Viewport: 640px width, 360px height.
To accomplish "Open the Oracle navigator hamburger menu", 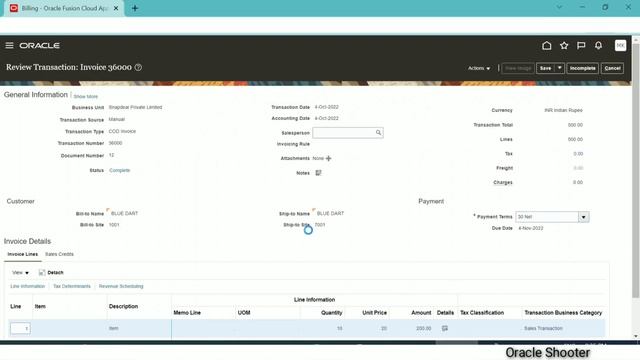I will coord(9,45).
